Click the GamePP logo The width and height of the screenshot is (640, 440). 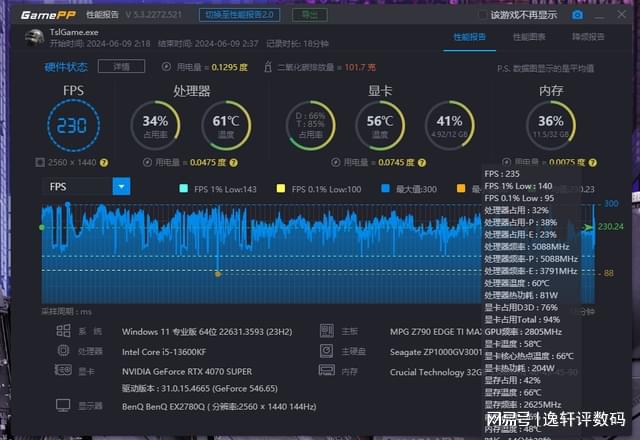coord(48,15)
